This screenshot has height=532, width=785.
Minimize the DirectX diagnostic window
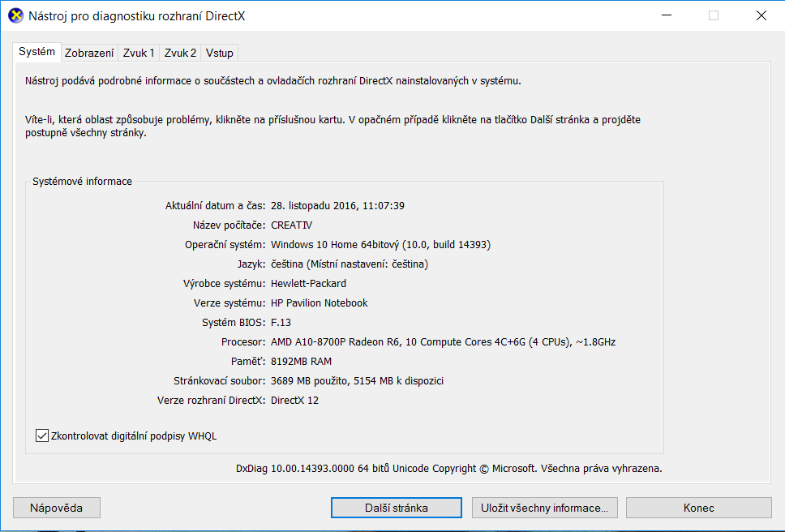point(666,15)
